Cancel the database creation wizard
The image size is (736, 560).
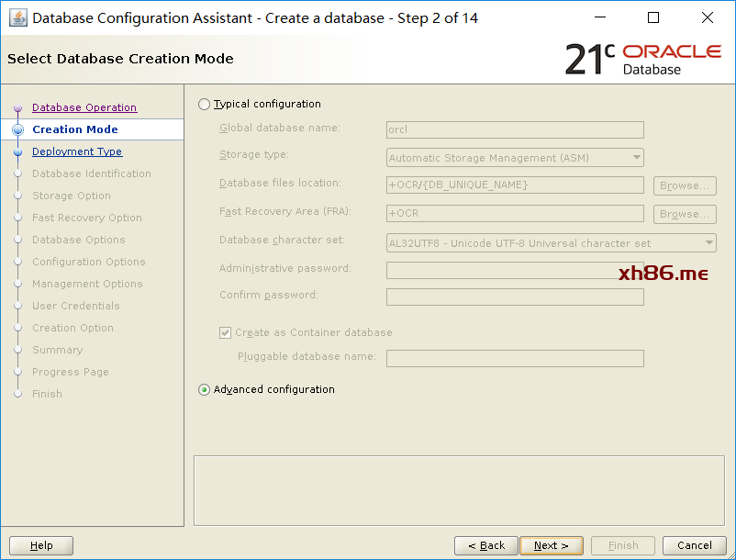coord(695,545)
